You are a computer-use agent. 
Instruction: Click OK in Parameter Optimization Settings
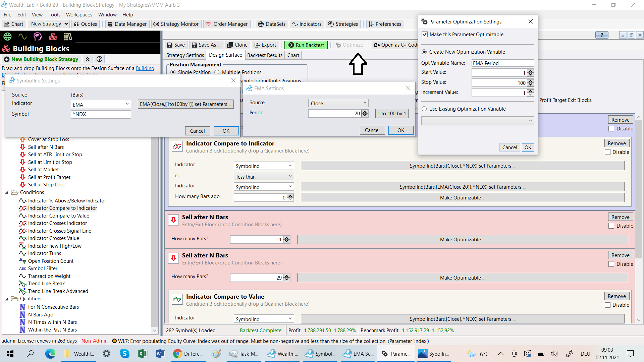coord(528,147)
